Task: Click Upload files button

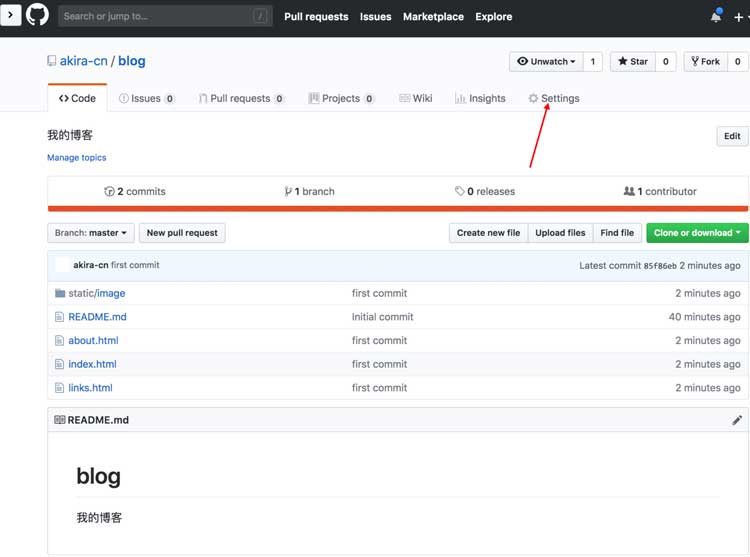Action: tap(561, 233)
